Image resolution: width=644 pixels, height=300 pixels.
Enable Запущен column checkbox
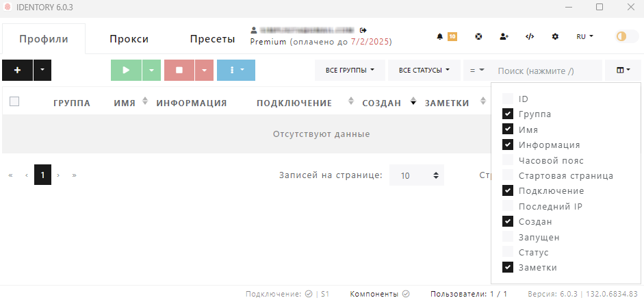(x=508, y=237)
